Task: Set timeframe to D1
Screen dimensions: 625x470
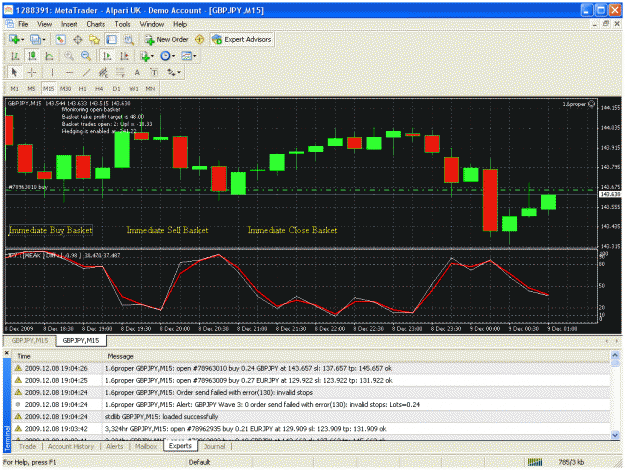Action: pos(116,89)
